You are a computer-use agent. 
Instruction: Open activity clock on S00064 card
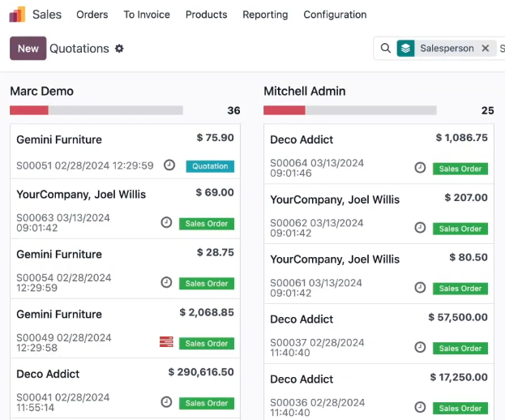pos(420,168)
